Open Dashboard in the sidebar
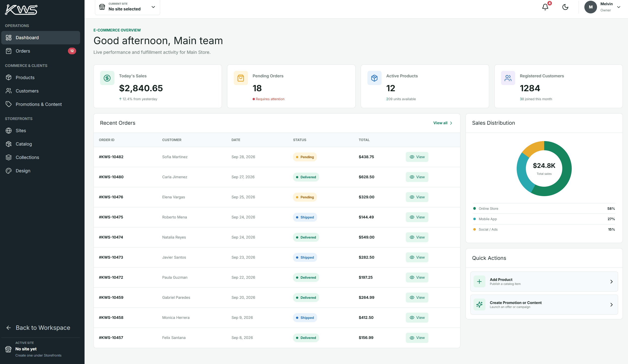Viewport: 628px width, 364px height. (x=41, y=38)
